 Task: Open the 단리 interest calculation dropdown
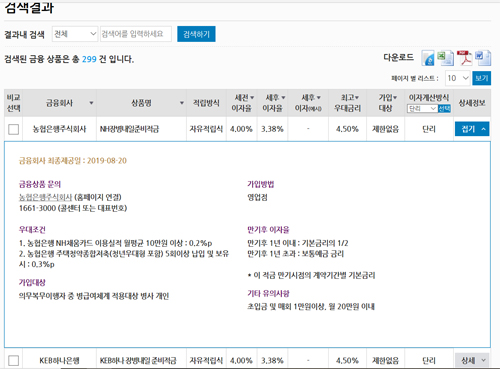(422, 109)
